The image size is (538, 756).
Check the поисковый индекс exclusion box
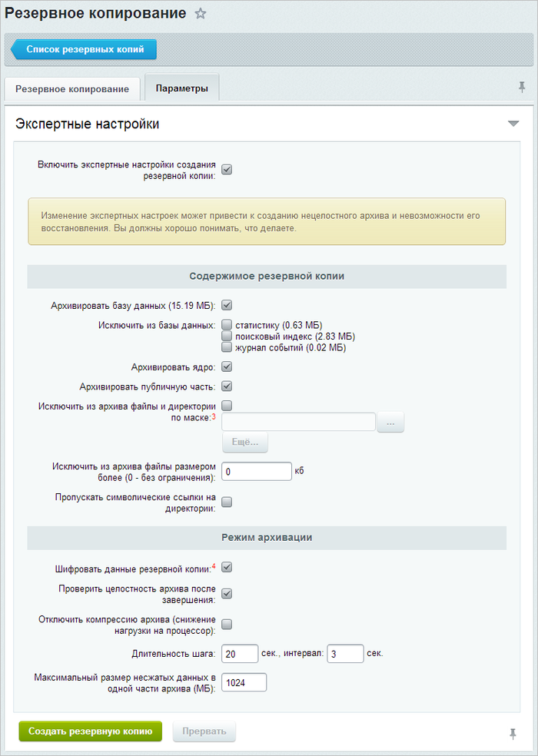point(227,336)
